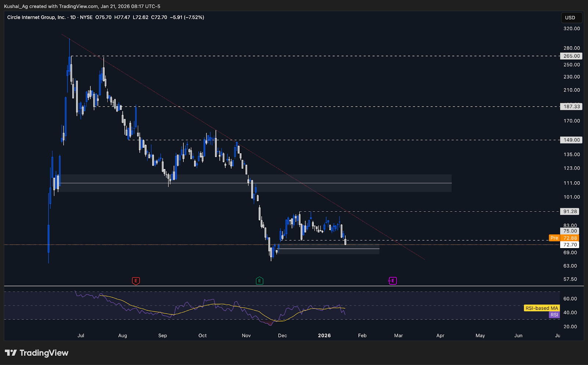588x365 pixels.
Task: Click the 72.70 last price label
Action: coord(570,244)
